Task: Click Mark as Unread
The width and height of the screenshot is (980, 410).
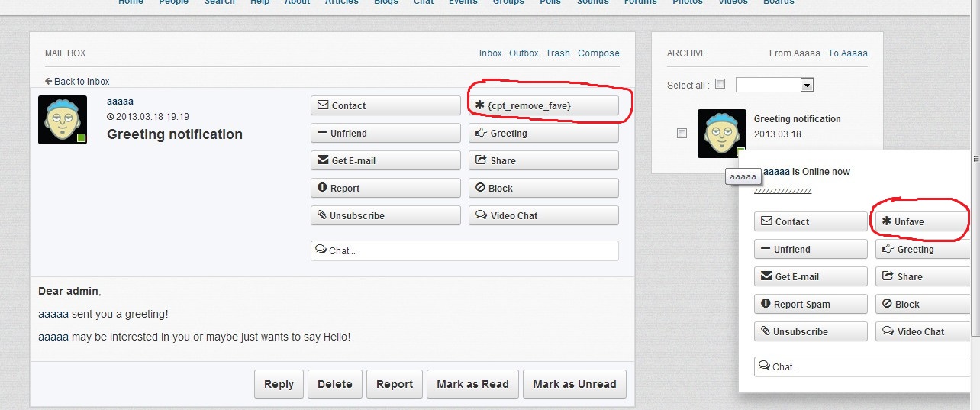Action: click(x=575, y=384)
